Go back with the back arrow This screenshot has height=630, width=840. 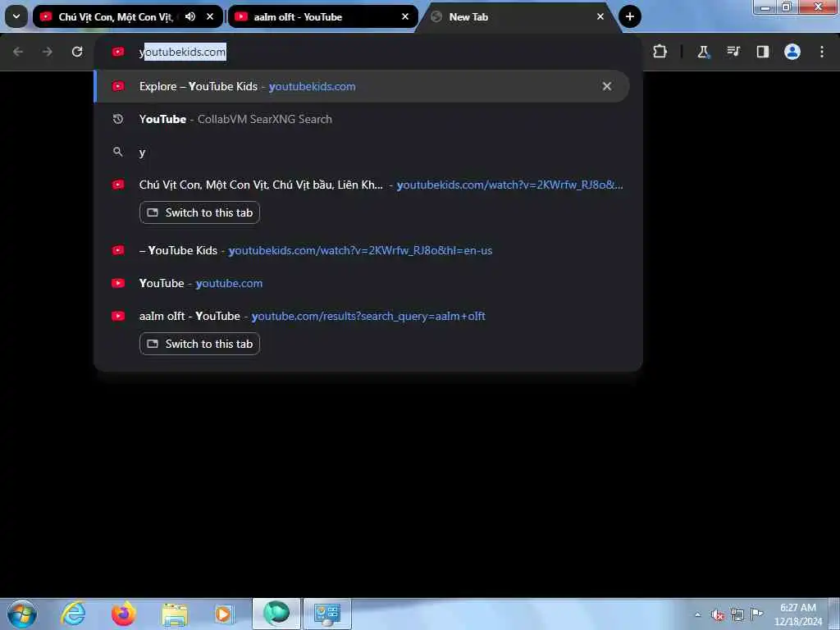18,52
